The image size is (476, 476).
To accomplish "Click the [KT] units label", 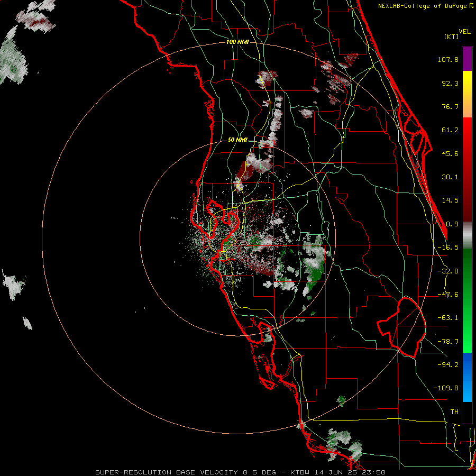I will pos(451,36).
